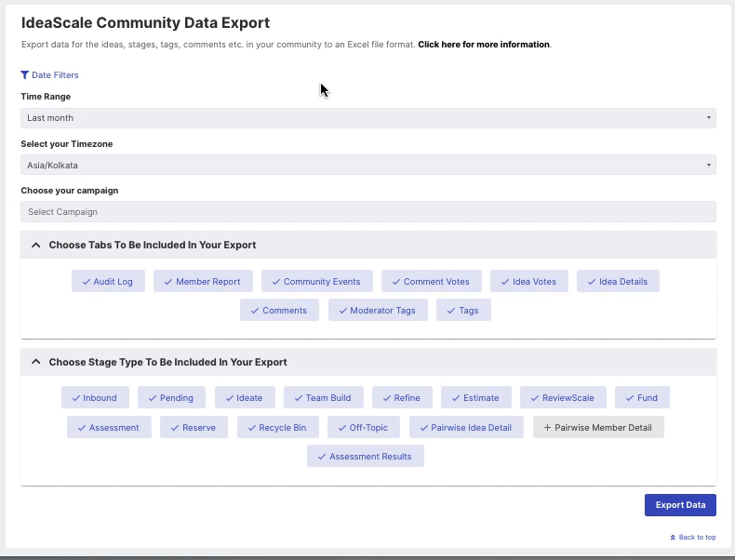Click the Date Filters link text
Image resolution: width=735 pixels, height=560 pixels.
(55, 75)
